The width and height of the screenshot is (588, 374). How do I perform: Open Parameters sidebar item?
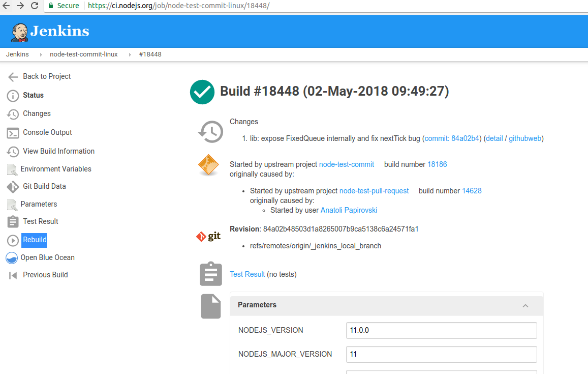[39, 204]
